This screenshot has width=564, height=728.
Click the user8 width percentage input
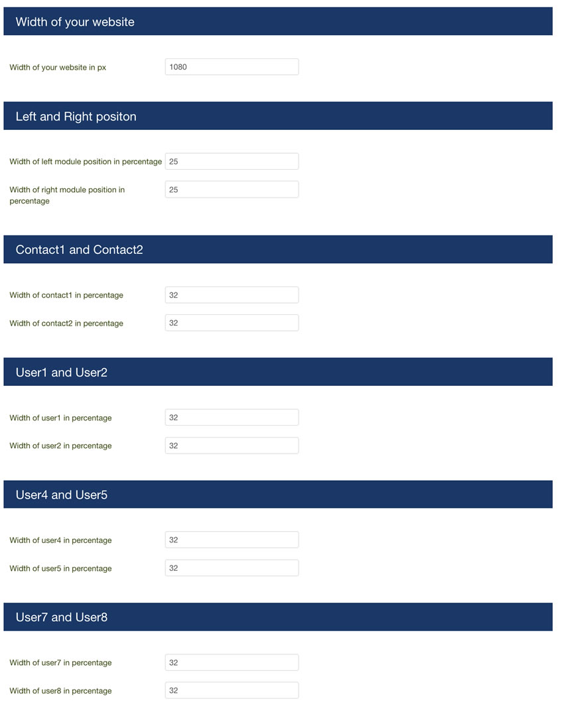click(x=232, y=690)
